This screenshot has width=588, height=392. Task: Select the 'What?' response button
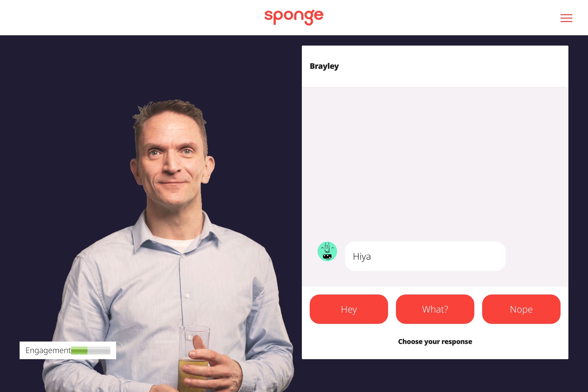(435, 309)
